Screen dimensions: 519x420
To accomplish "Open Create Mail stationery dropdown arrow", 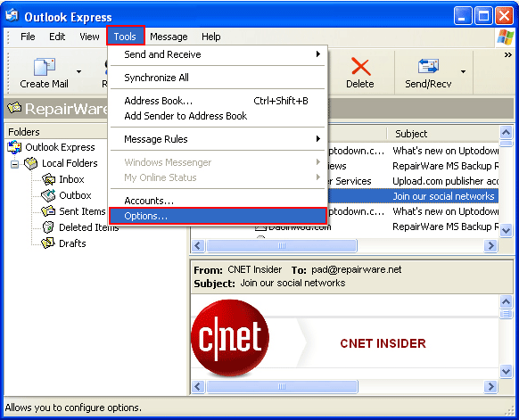I will pyautogui.click(x=78, y=71).
